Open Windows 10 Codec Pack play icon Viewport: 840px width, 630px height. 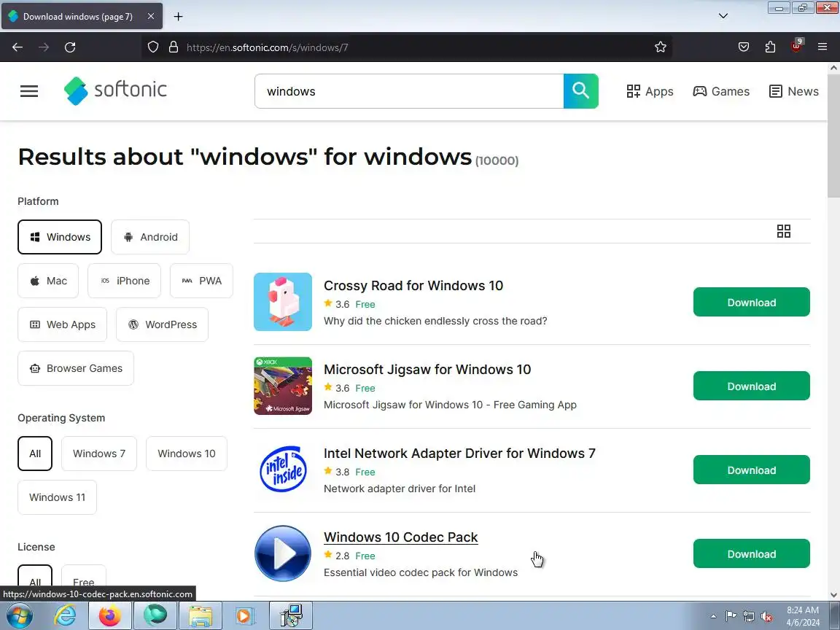[x=283, y=553]
